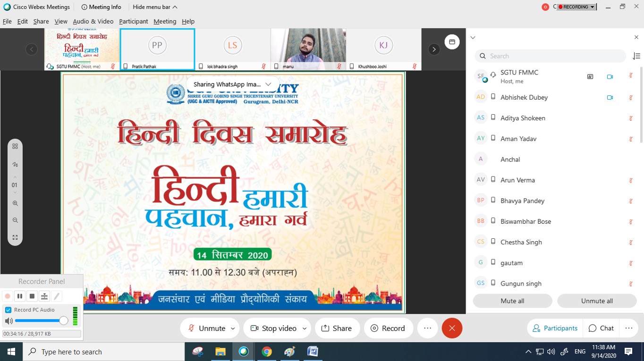The height and width of the screenshot is (361, 644).
Task: Select manu's video thumbnail
Action: [308, 49]
